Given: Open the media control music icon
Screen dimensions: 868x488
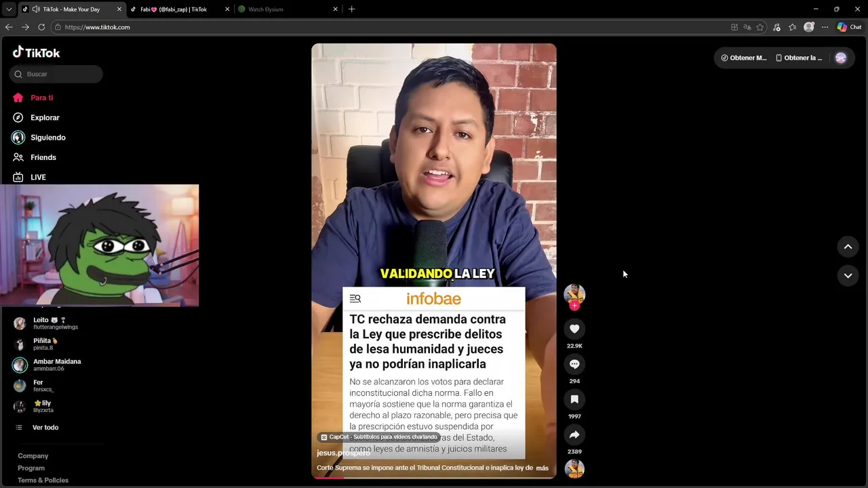Looking at the screenshot, I should tap(776, 27).
